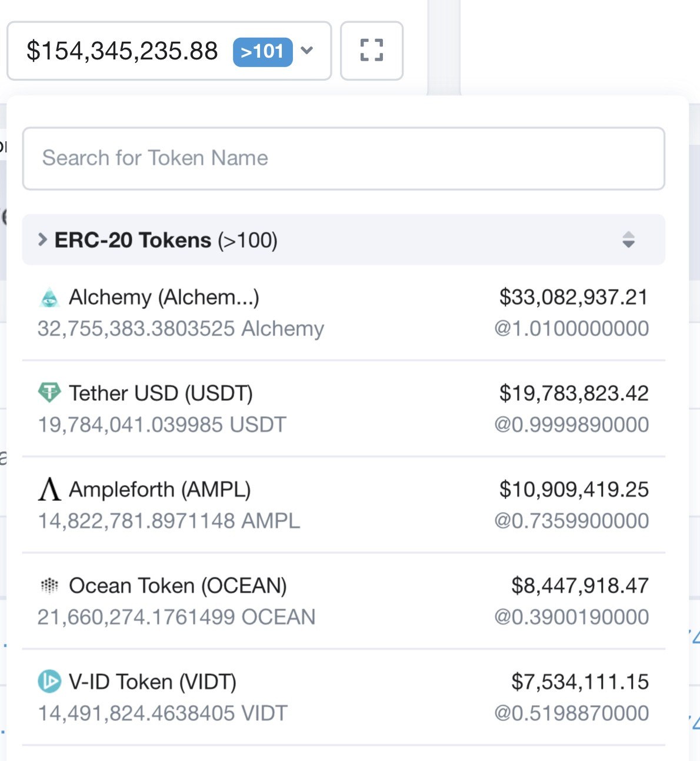Collapse the ERC-20 Tokens section chevron
Image resolution: width=700 pixels, height=761 pixels.
42,240
